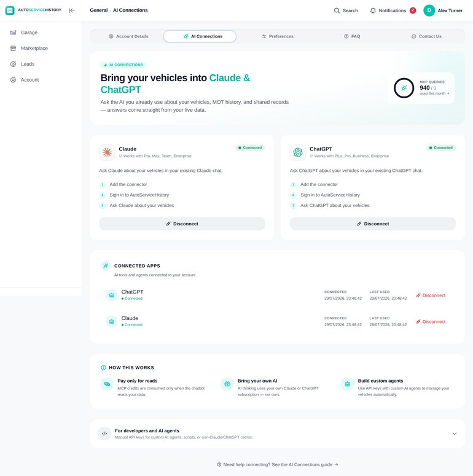Image resolution: width=473 pixels, height=476 pixels.
Task: Click the Connected badge on Claude card
Action: (x=250, y=148)
